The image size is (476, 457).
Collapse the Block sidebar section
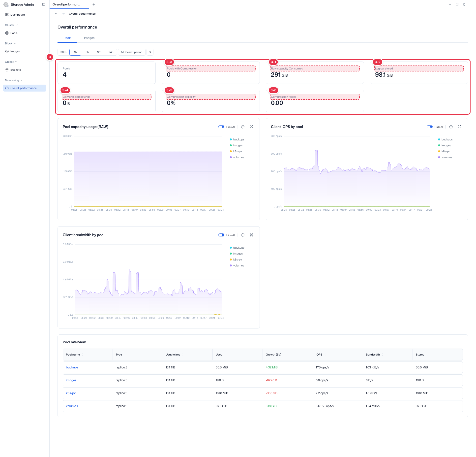click(x=10, y=43)
